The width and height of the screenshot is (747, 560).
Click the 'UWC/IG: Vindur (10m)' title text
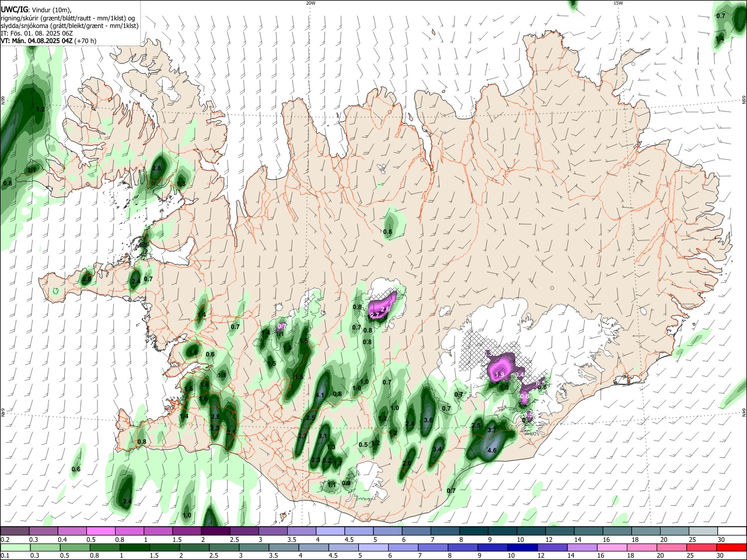[36, 9]
